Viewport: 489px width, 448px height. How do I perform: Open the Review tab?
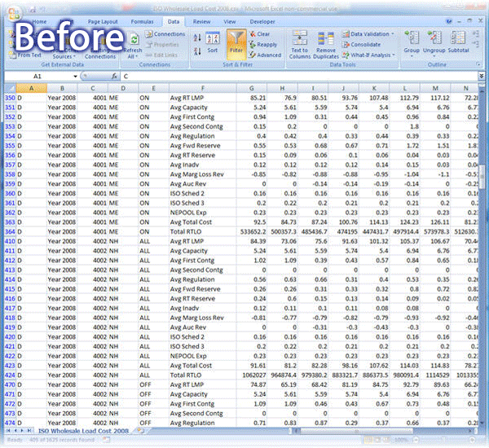tap(201, 21)
